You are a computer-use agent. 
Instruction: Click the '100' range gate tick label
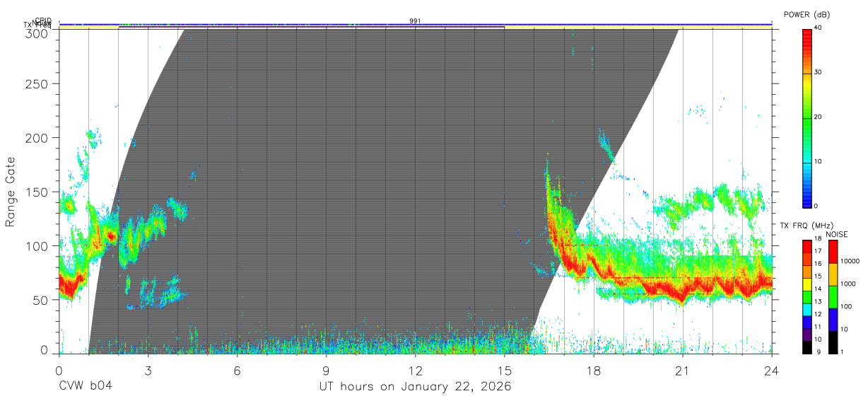(38, 245)
